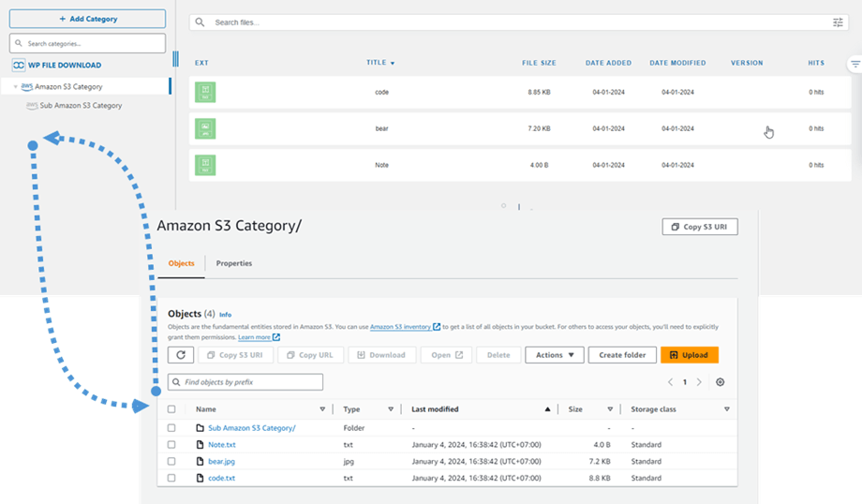The height and width of the screenshot is (504, 862).
Task: Click the green image icon for bear
Action: [205, 128]
